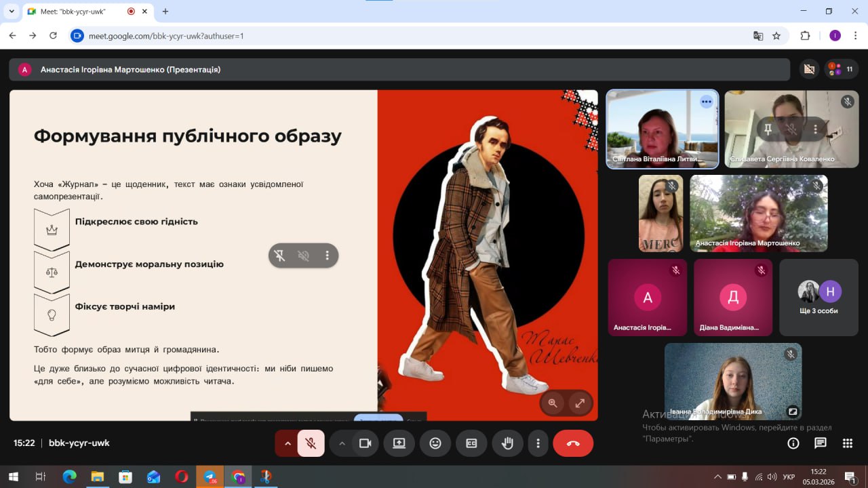Screen dimensions: 868x488
Task: Open File Explorer from the taskbar
Action: pyautogui.click(x=98, y=476)
